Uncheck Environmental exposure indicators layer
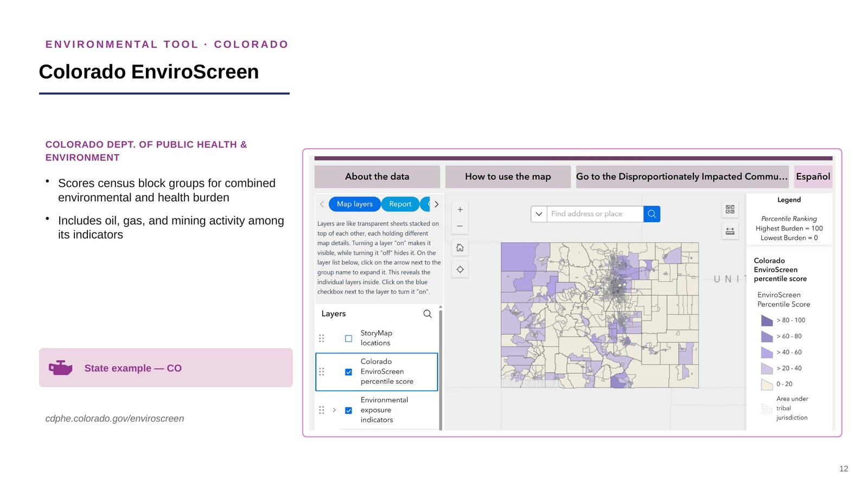The height and width of the screenshot is (488, 868). click(349, 410)
